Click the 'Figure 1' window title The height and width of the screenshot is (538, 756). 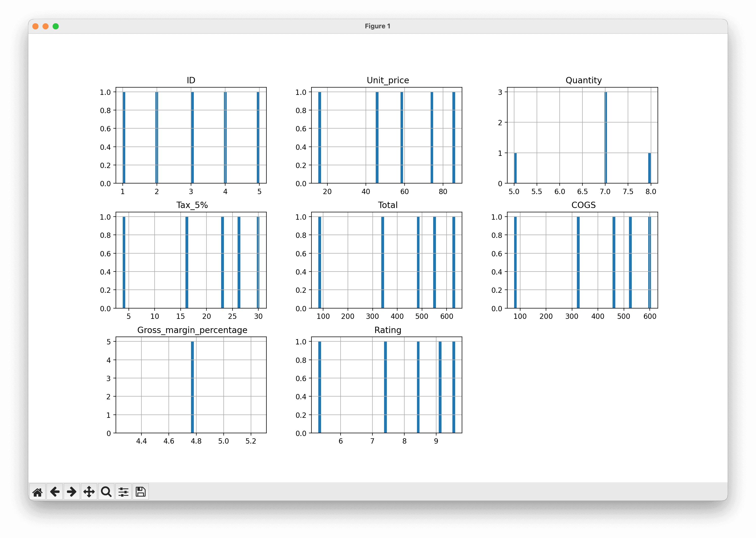(378, 26)
